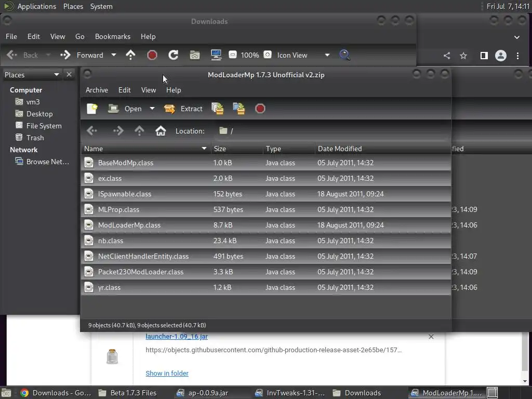532x399 pixels.
Task: Extract files from the archive
Action: (183, 109)
